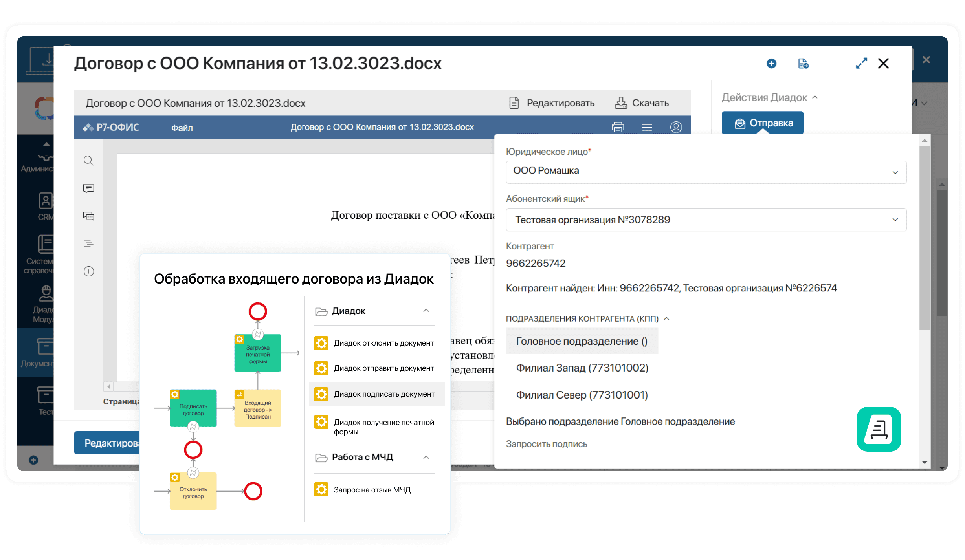Open Система справочников in left sidebar
Viewport: 965px width, 560px height.
(39, 255)
